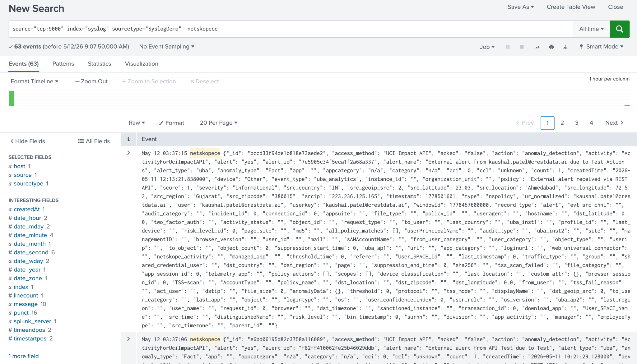Viewport: 637px width, 364px height.
Task: Open No Event Sampling dropdown
Action: coord(167,47)
